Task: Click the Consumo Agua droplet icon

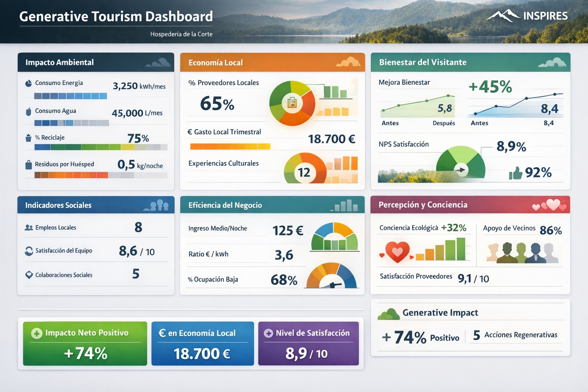Action: (28, 111)
